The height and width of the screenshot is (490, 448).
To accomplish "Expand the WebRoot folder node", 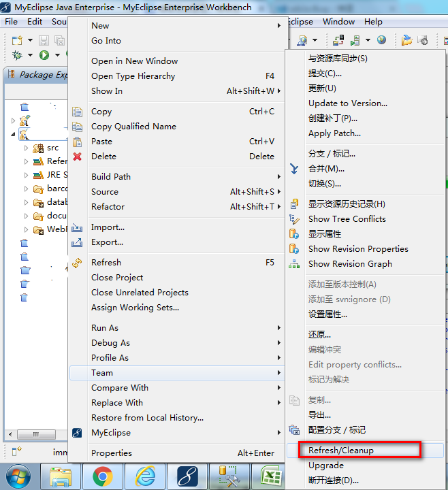I will (x=27, y=229).
